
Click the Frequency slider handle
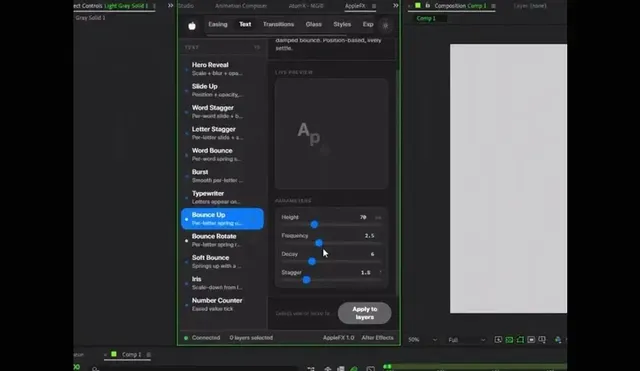(319, 243)
